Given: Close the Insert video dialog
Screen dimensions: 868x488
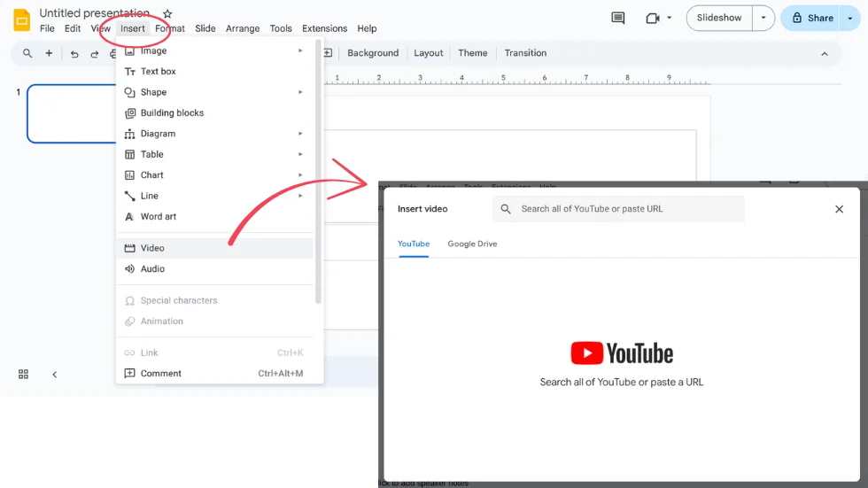Looking at the screenshot, I should point(840,209).
